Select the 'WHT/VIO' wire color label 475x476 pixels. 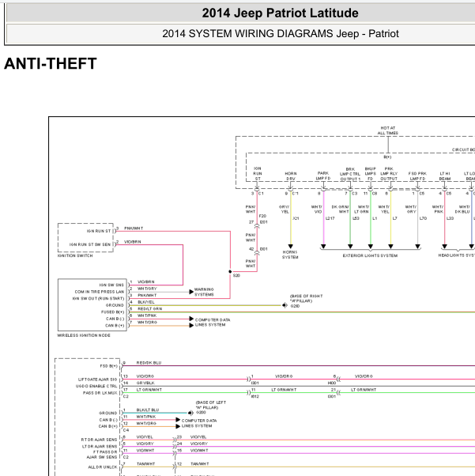point(316,210)
